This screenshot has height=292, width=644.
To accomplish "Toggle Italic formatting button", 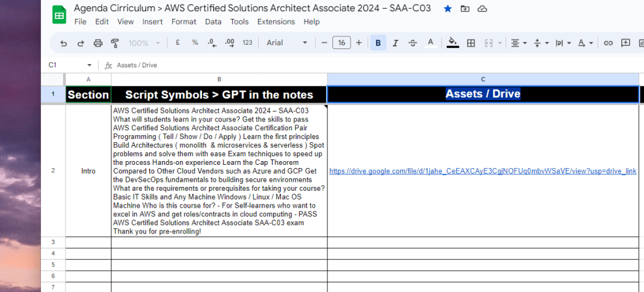I will coord(395,43).
